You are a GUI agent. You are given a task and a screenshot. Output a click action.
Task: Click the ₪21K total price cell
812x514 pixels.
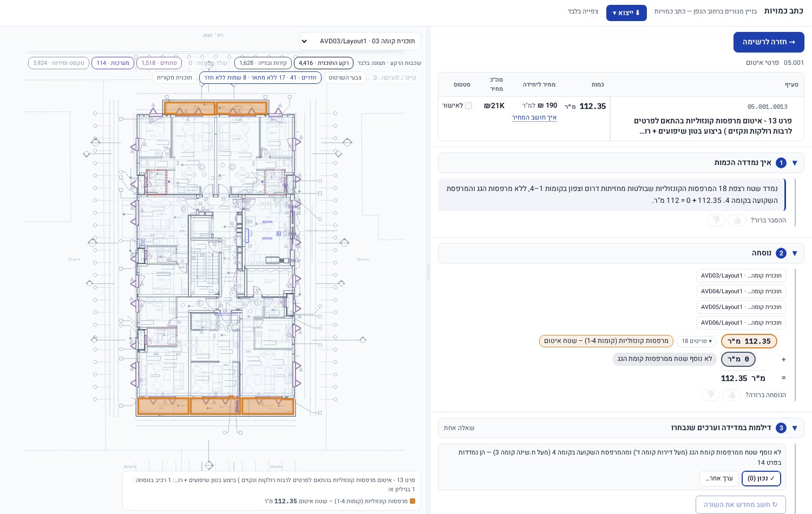point(494,106)
